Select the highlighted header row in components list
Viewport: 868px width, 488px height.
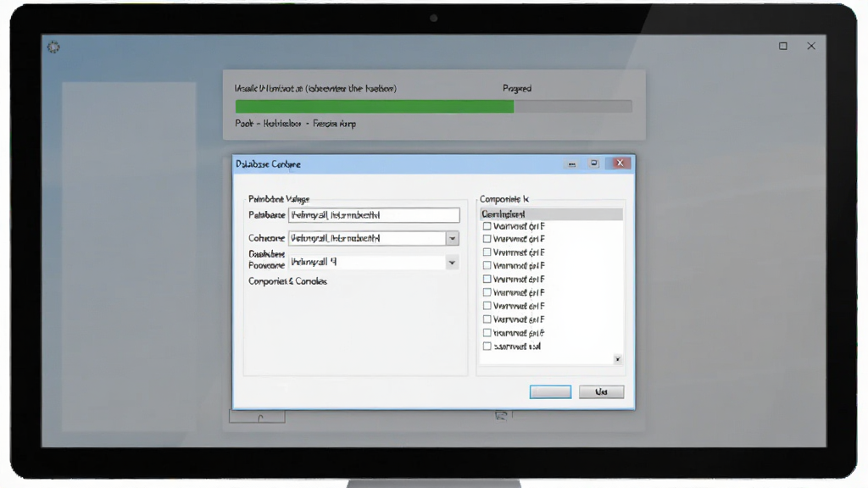click(551, 214)
